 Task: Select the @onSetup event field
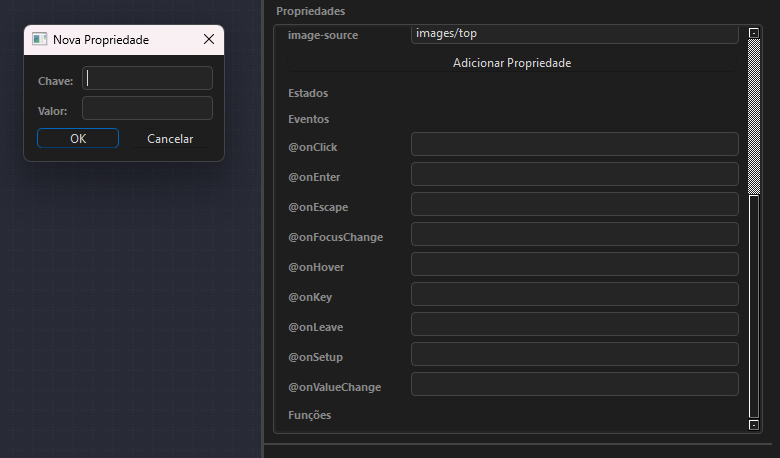pyautogui.click(x=574, y=354)
